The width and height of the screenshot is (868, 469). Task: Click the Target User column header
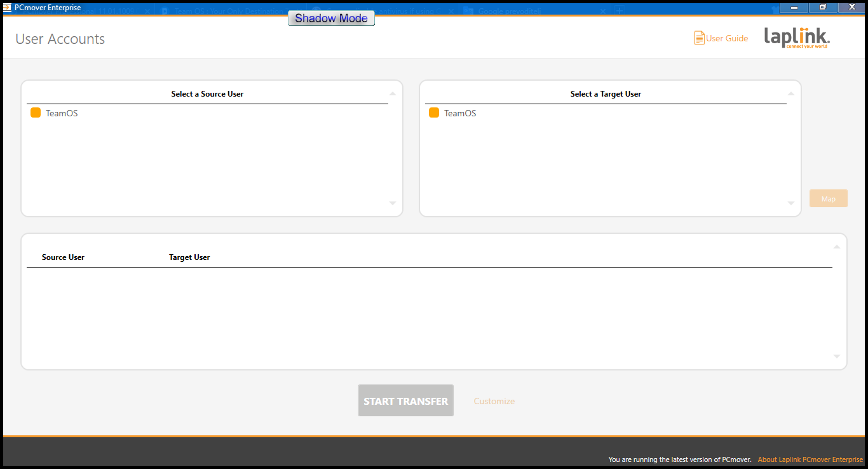point(189,257)
